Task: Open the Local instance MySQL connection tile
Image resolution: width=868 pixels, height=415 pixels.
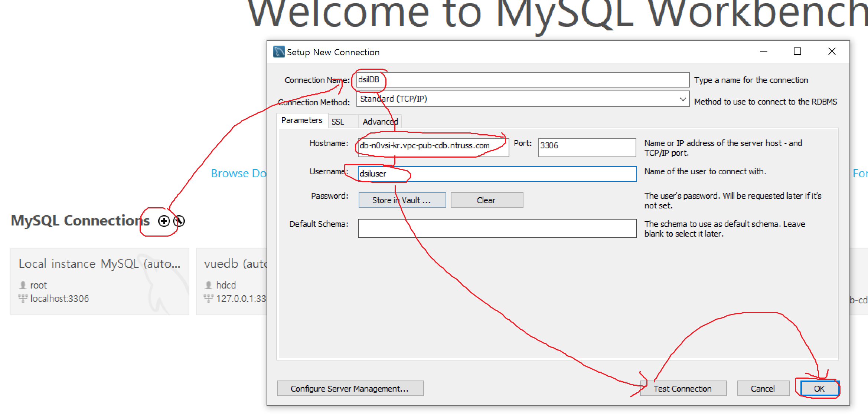Action: click(x=99, y=281)
